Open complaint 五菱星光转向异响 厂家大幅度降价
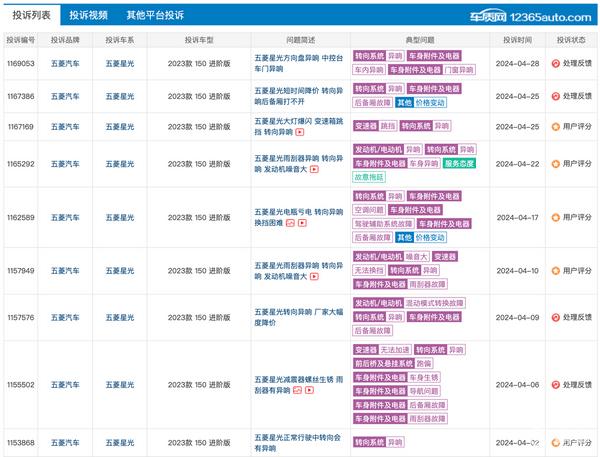This screenshot has height=457, width=600. pos(298,317)
